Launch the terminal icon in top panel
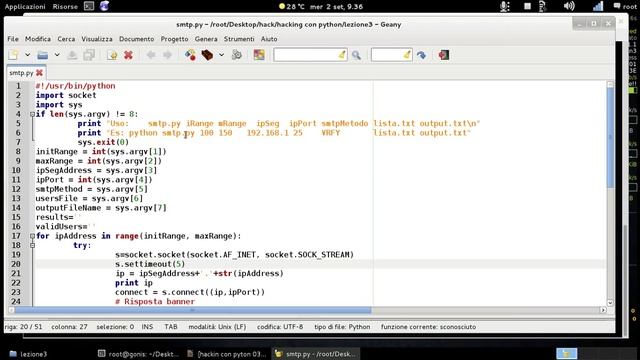 89,6
